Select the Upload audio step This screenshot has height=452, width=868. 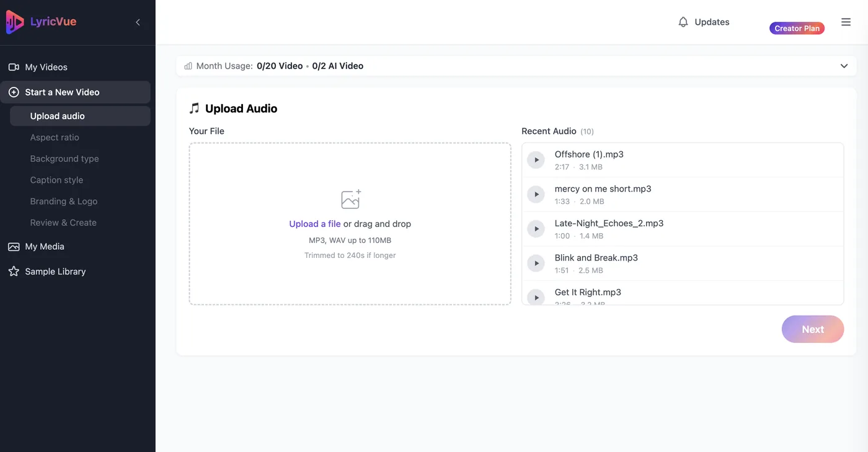[x=80, y=116]
